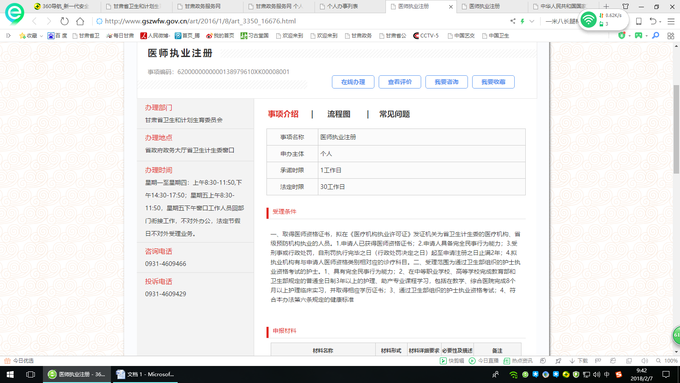Select the 常见问题 tab
Viewport: 680px width, 383px height.
pos(395,114)
